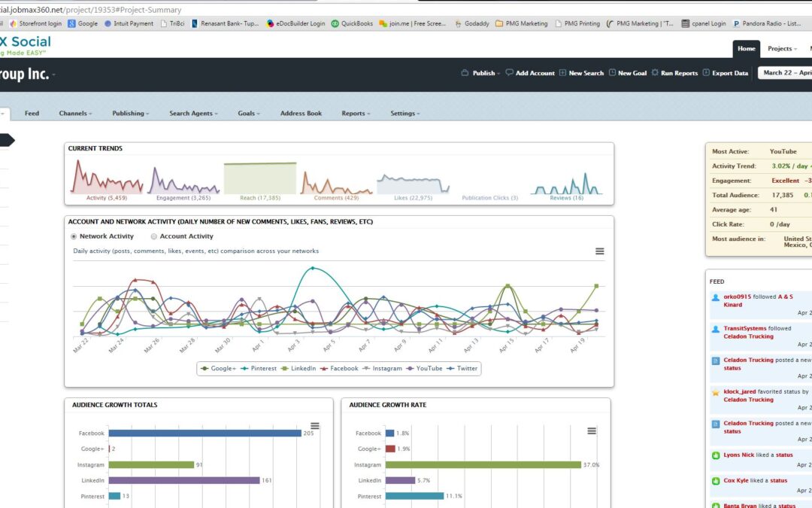Click the Export Data icon
812x508 pixels.
coord(706,73)
